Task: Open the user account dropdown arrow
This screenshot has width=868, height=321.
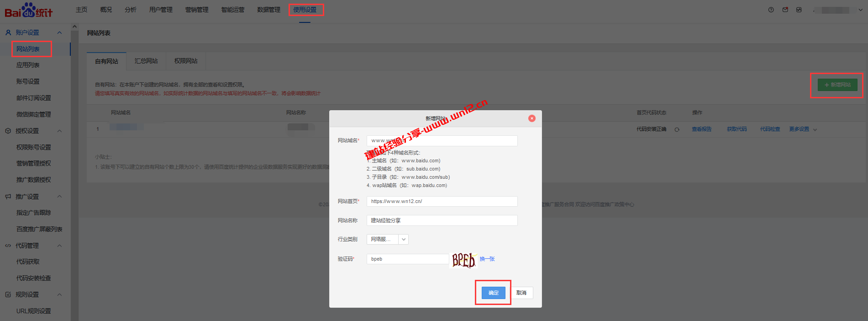Action: (x=860, y=10)
